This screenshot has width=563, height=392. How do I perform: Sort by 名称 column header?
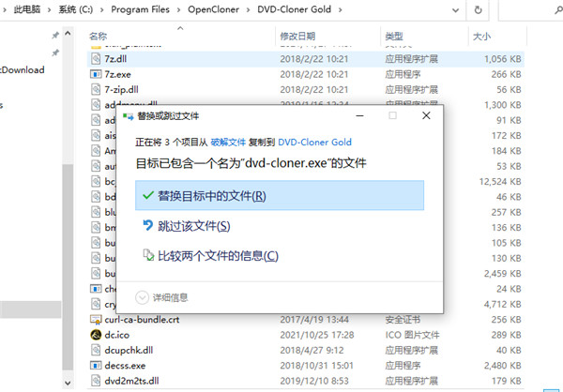pos(98,37)
